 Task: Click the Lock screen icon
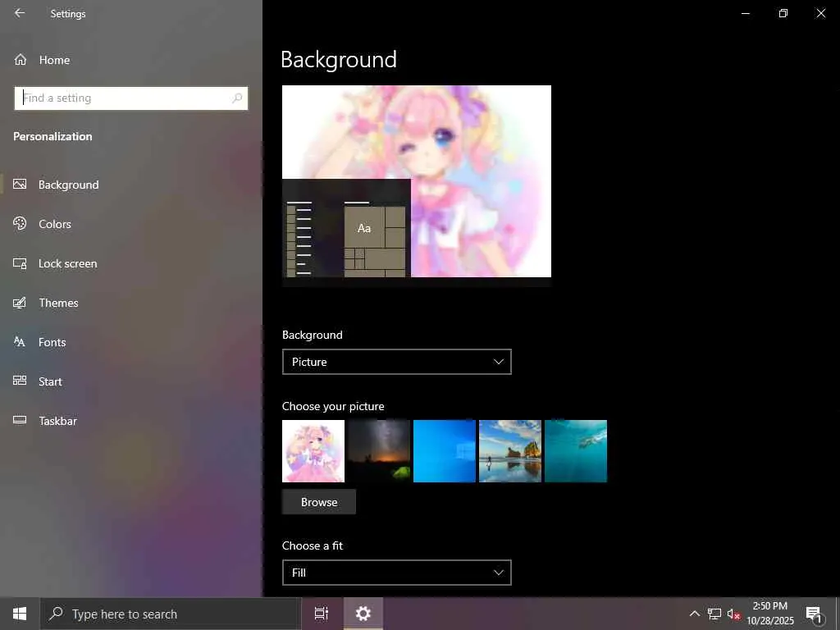20,263
